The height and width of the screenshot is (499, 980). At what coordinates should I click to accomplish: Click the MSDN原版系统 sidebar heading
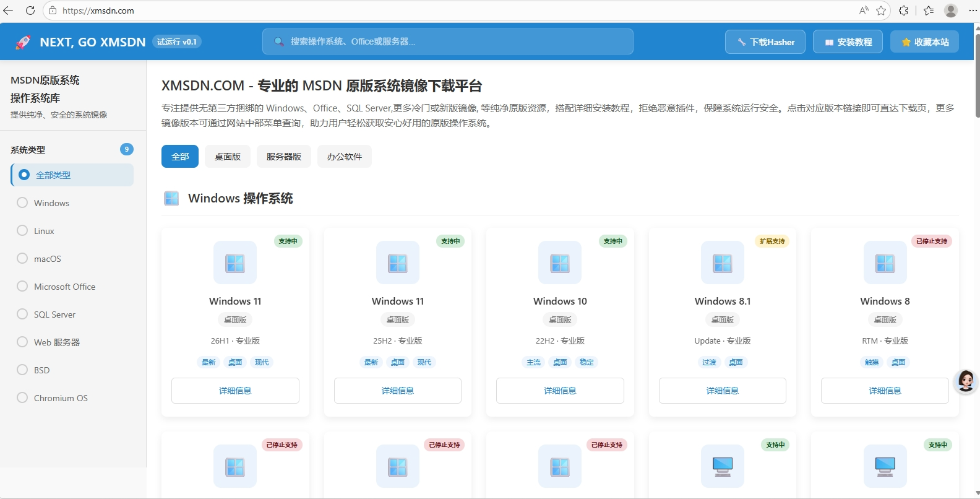[x=45, y=80]
